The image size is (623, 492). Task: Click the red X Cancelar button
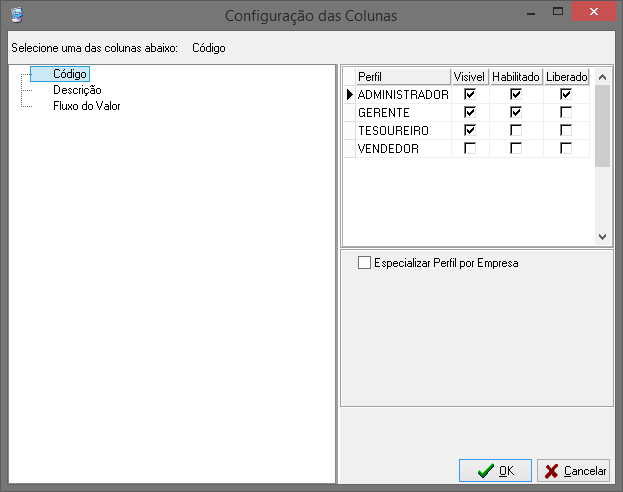pos(573,471)
